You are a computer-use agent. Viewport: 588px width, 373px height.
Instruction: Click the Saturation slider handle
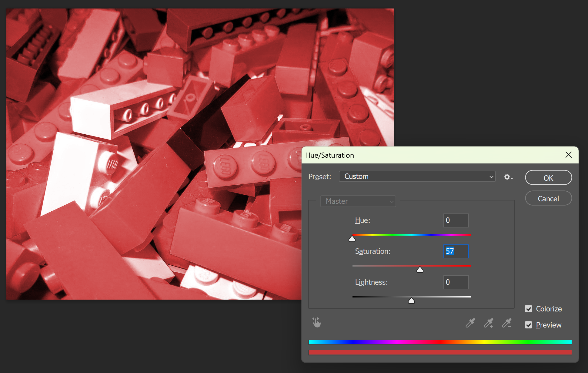coord(420,270)
